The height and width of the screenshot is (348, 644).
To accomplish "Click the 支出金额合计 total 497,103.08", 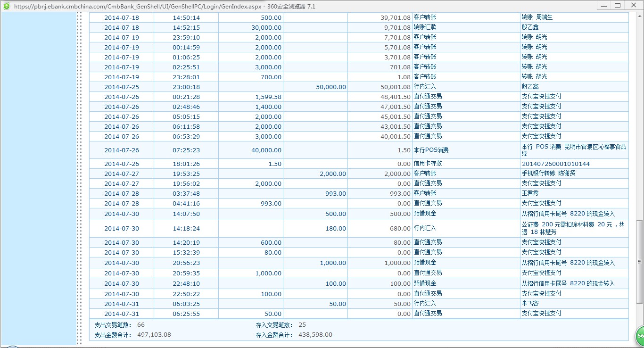I will pos(154,335).
